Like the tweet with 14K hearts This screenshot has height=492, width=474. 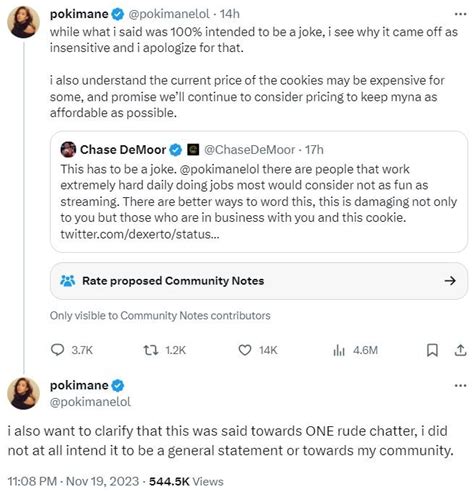(245, 350)
